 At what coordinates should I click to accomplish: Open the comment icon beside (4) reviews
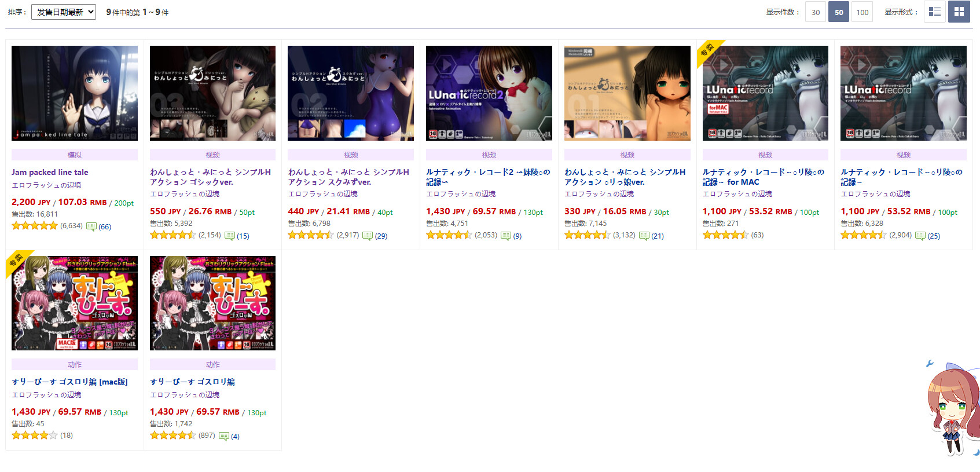pos(224,436)
